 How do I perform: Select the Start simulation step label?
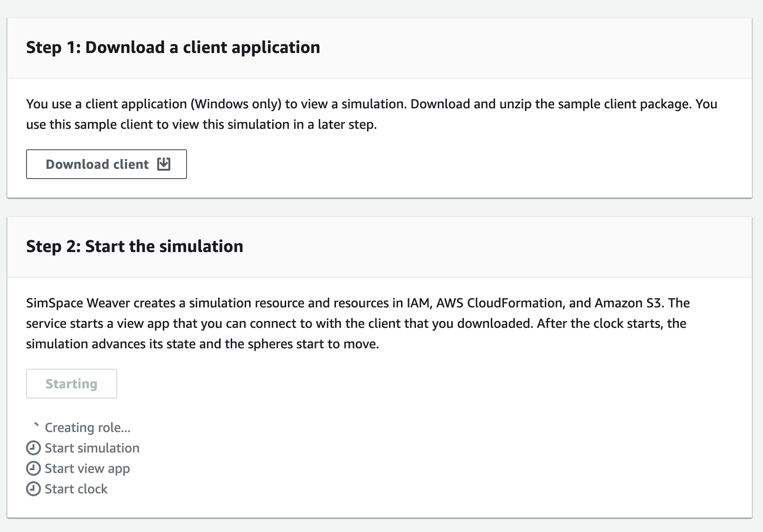[x=92, y=448]
